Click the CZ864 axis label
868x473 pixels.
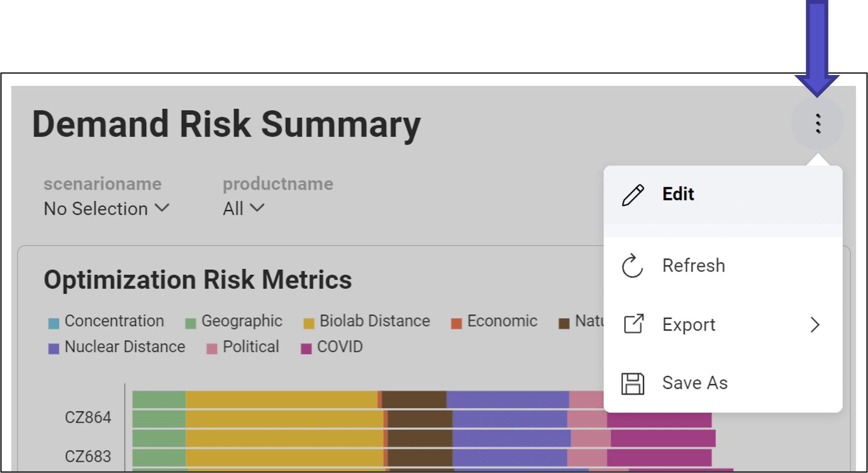click(x=88, y=417)
